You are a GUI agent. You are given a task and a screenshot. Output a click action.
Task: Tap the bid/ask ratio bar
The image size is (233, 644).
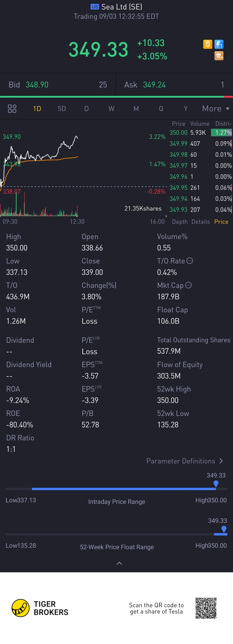tap(116, 97)
